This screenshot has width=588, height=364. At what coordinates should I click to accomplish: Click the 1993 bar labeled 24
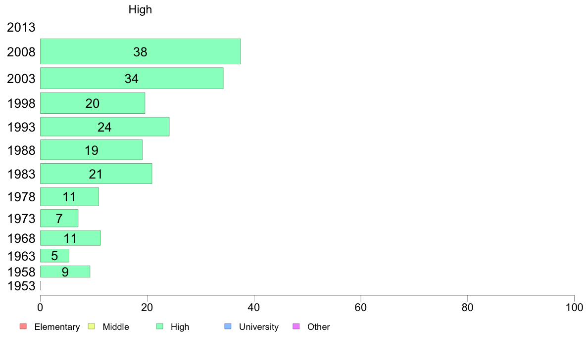[x=104, y=127]
